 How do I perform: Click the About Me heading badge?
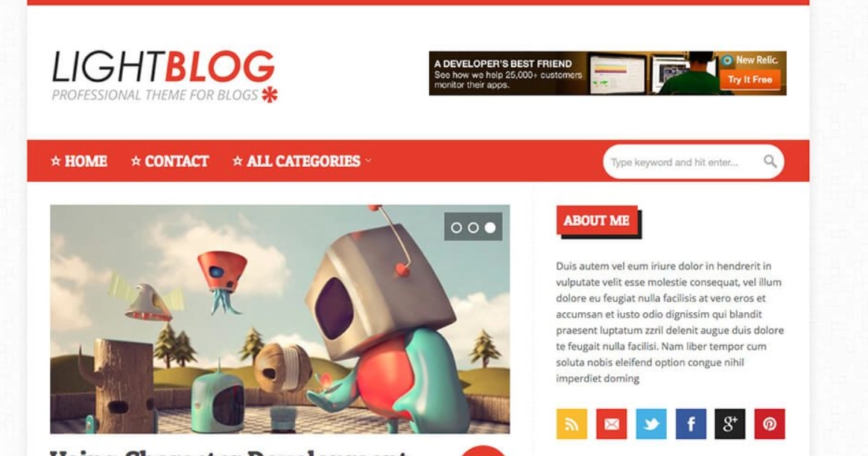[598, 221]
